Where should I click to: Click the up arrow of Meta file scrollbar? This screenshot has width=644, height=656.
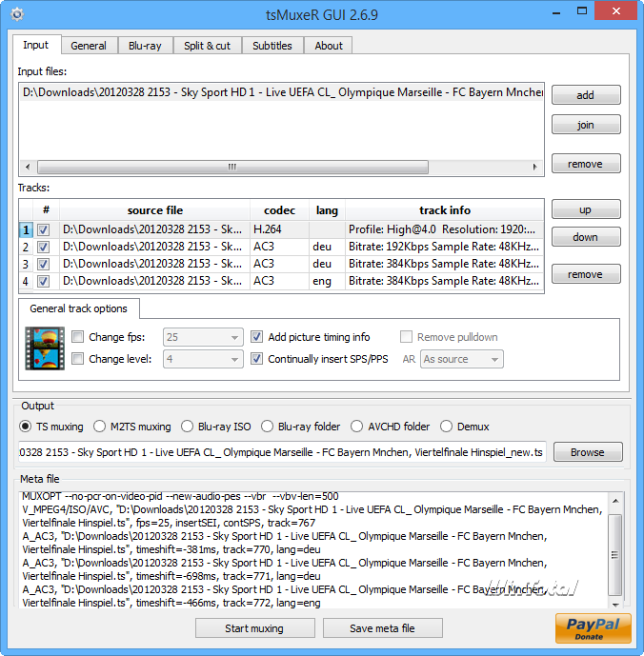click(615, 501)
